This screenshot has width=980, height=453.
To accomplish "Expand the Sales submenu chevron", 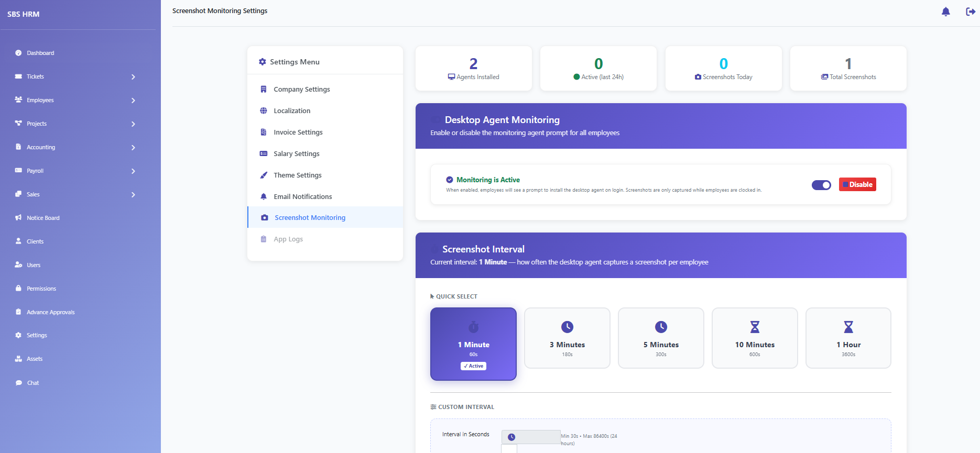I will 133,195.
